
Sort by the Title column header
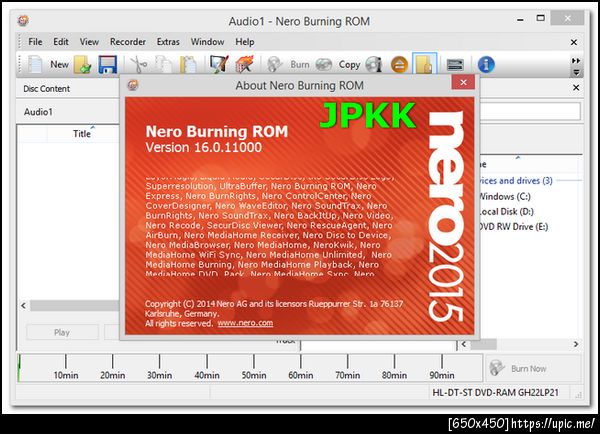82,134
